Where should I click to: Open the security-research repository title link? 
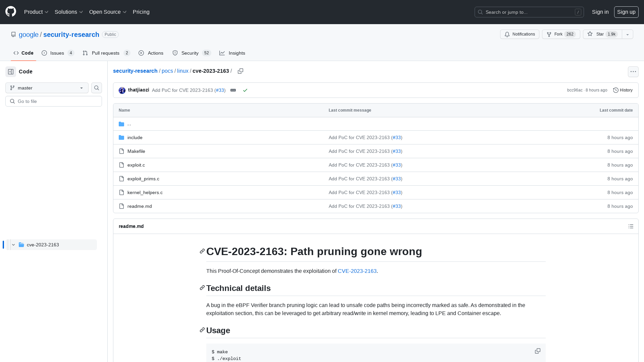(71, 35)
